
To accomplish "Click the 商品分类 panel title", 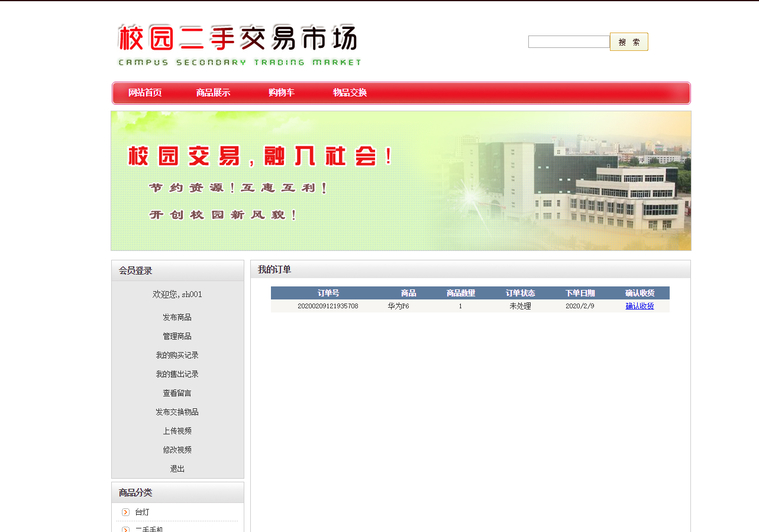I will [x=135, y=492].
